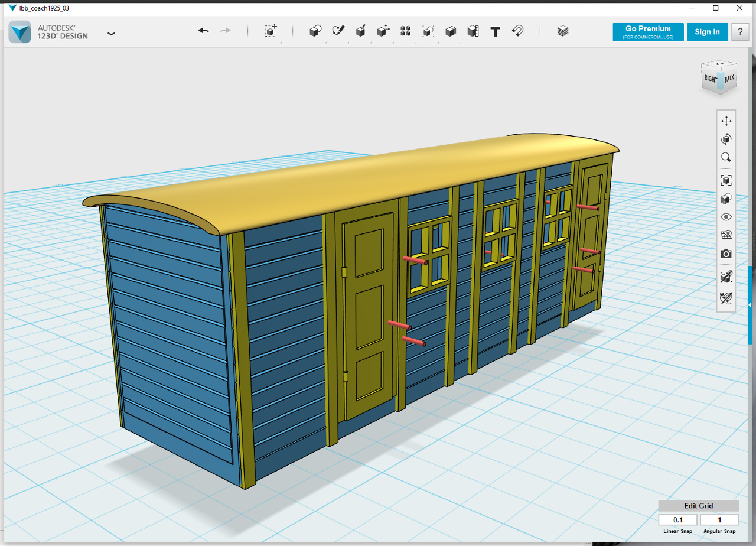Screen dimensions: 756x546
Task: Toggle the show/hide eye icon
Action: pyautogui.click(x=726, y=217)
